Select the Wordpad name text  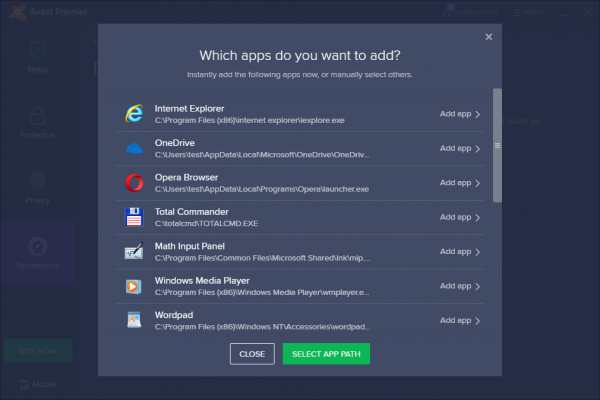(174, 315)
